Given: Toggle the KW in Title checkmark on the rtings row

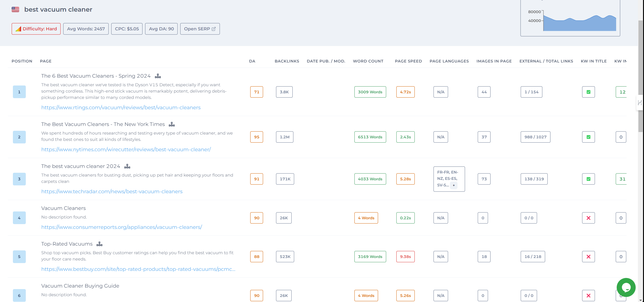Looking at the screenshot, I should [x=588, y=92].
